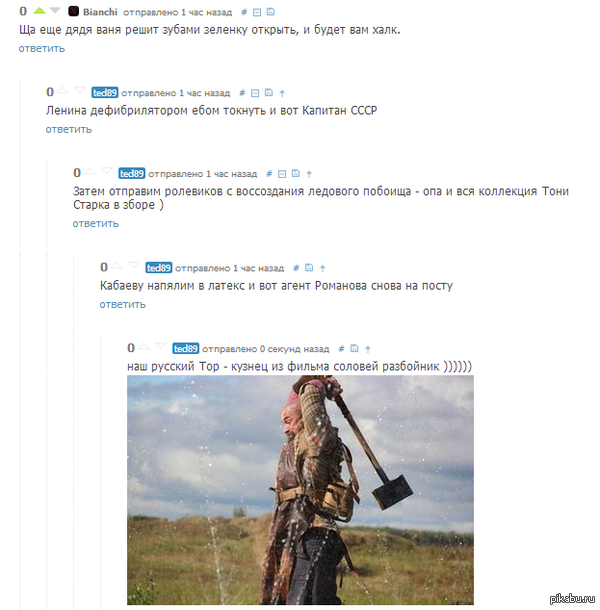600x610 pixels.
Task: Click the hash permalink icon on Bianchi's comment
Action: point(244,12)
